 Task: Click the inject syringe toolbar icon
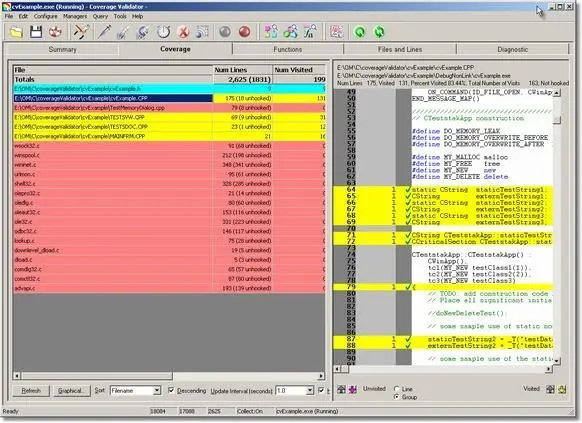tap(104, 32)
